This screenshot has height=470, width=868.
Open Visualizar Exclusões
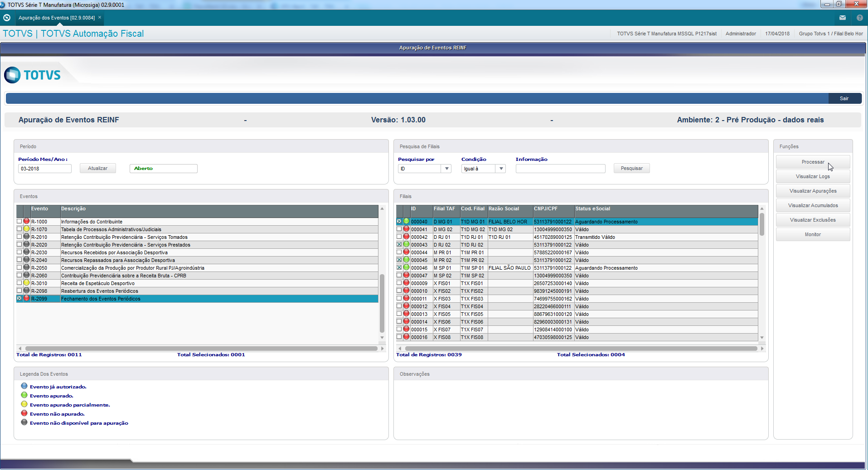tap(813, 220)
